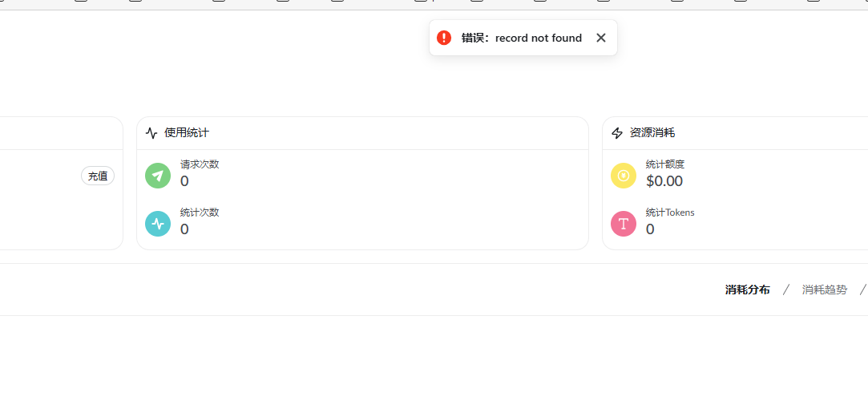Click the 统计次数 label
Viewport: 868px width, 405px height.
200,213
